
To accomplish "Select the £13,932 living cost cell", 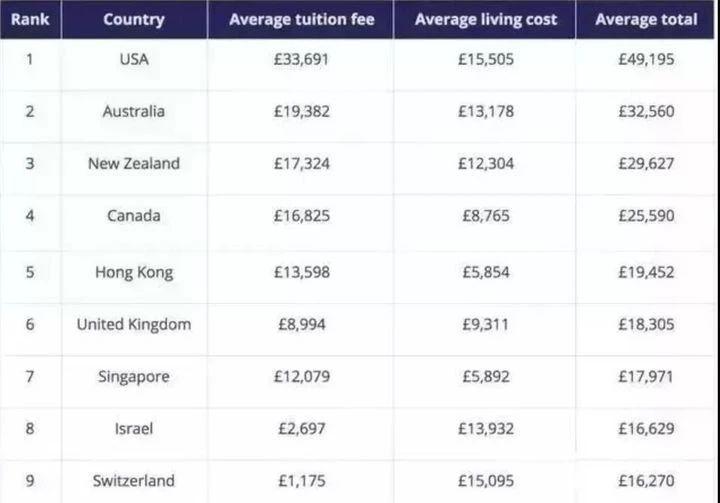I will [x=486, y=428].
